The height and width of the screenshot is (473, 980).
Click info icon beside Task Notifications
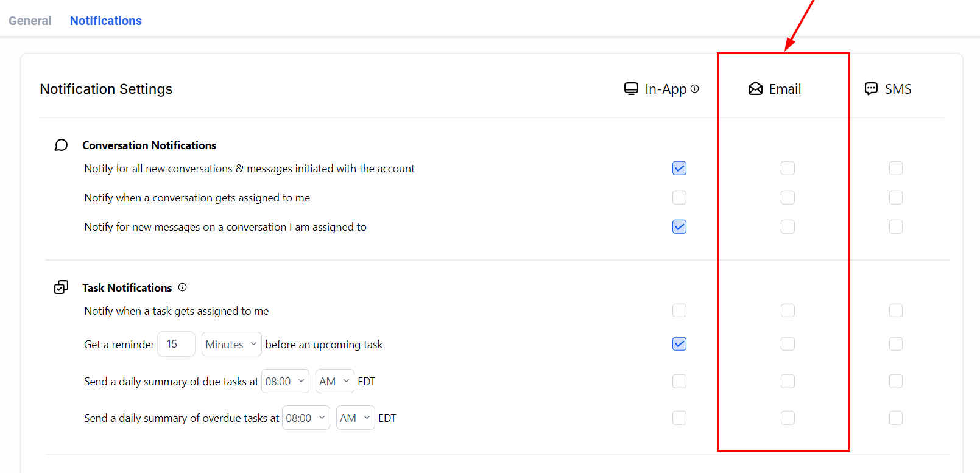(x=182, y=287)
